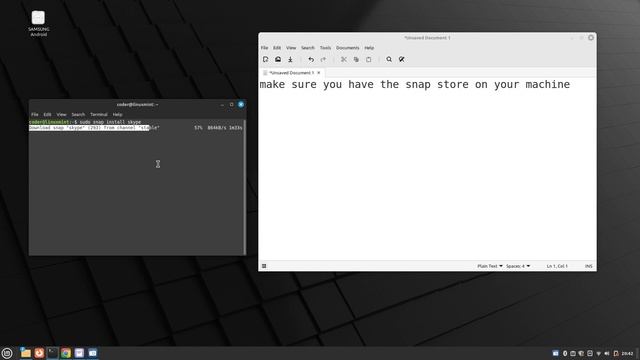Switch to Terminal via taskbar icon
The height and width of the screenshot is (360, 640).
52,353
